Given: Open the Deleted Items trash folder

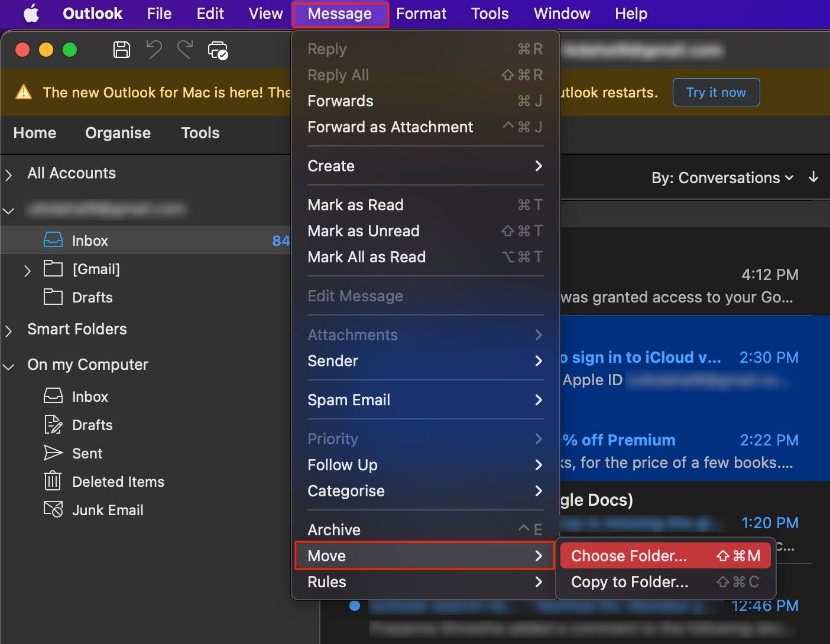Looking at the screenshot, I should pos(118,482).
